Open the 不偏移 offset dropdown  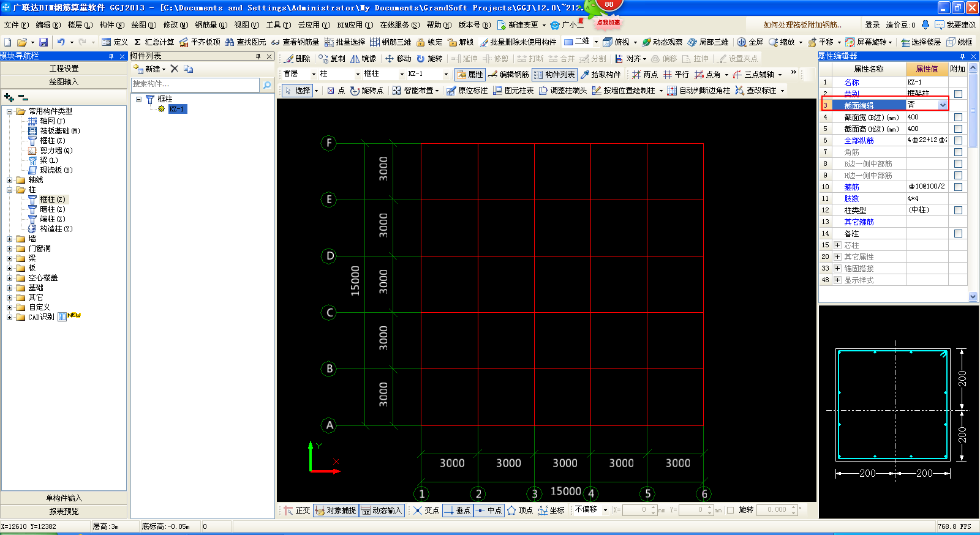[x=605, y=510]
